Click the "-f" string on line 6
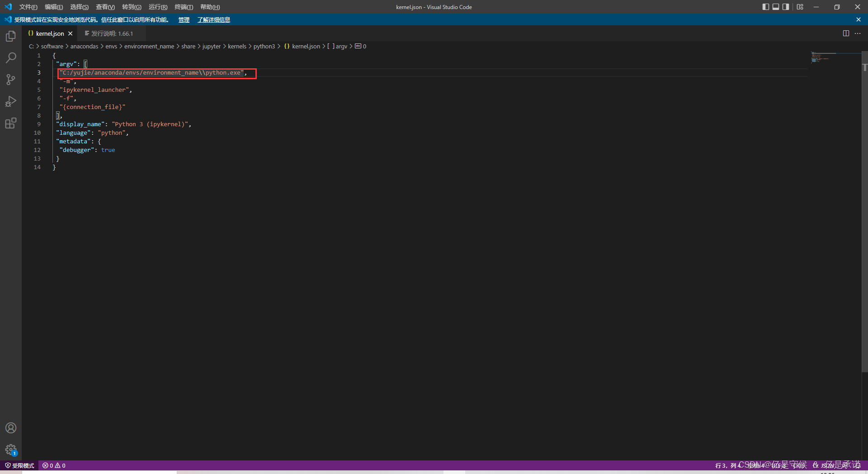The height and width of the screenshot is (474, 868). (x=66, y=99)
